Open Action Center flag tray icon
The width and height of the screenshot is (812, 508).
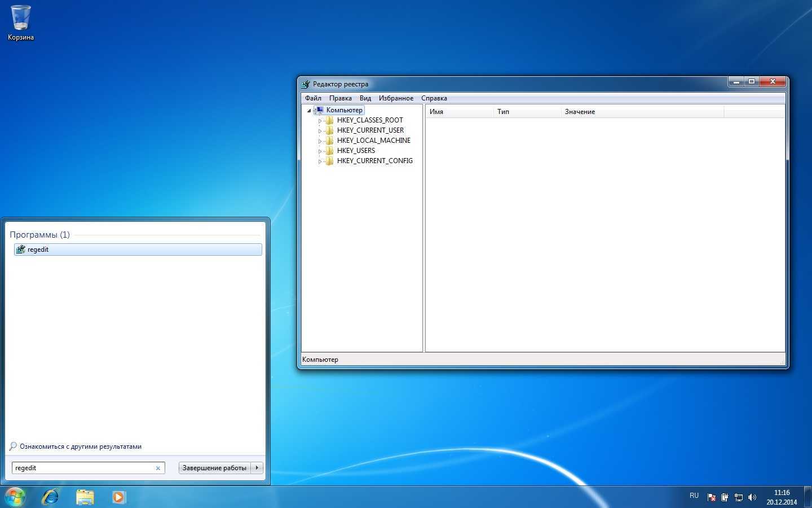pos(712,497)
